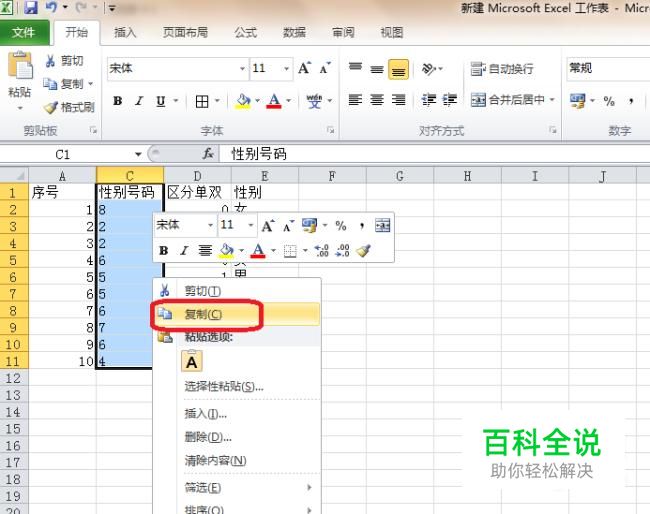The image size is (650, 514).
Task: Choose Paste Special 选择性粘贴(S)
Action: pos(236,387)
